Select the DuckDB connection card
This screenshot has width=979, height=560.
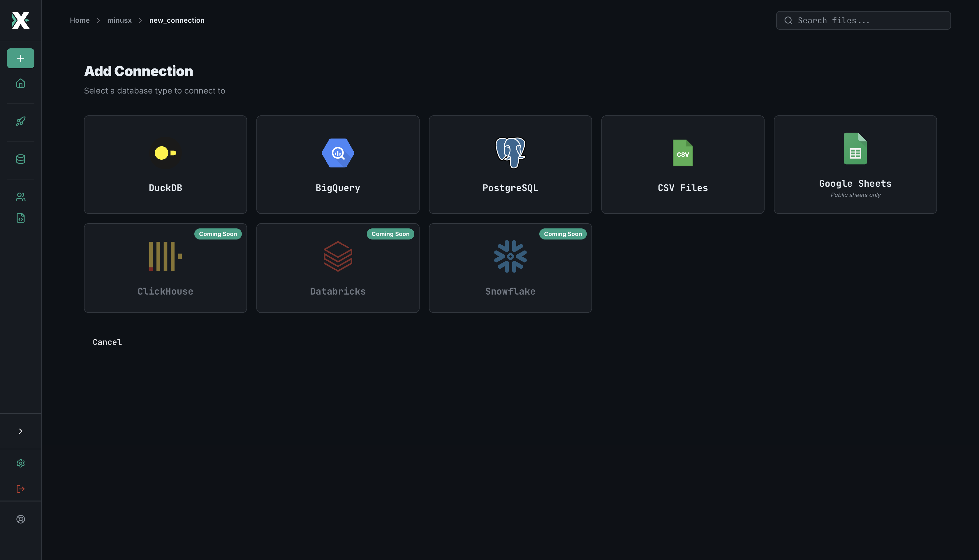pyautogui.click(x=165, y=165)
